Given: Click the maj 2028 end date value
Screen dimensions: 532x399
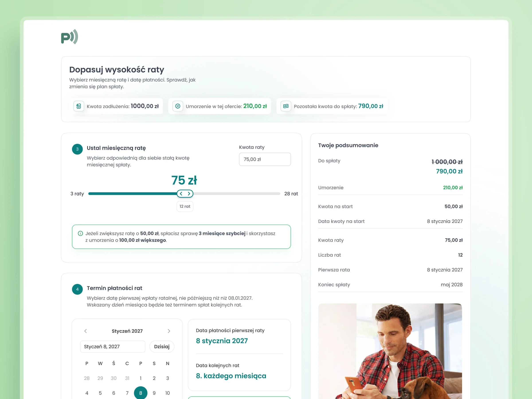Looking at the screenshot, I should (x=452, y=285).
